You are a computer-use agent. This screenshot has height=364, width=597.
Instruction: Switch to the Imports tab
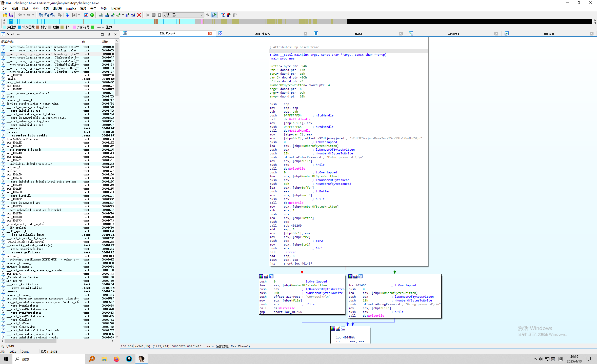(x=453, y=34)
